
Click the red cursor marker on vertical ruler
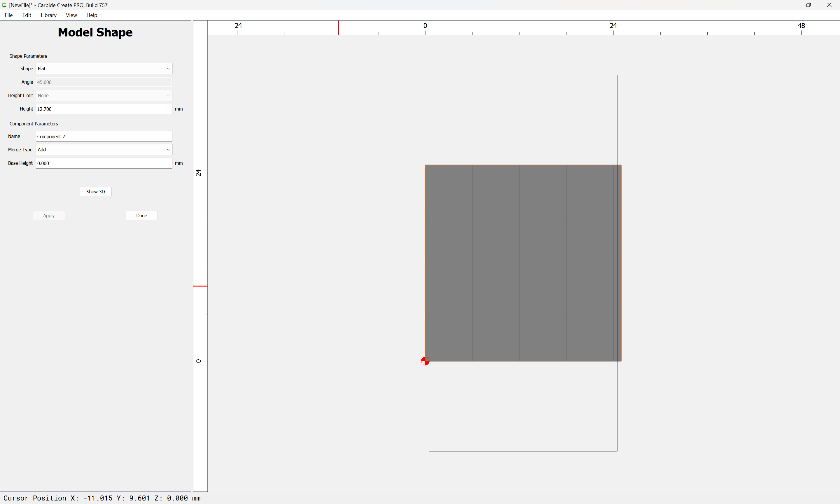click(x=200, y=286)
